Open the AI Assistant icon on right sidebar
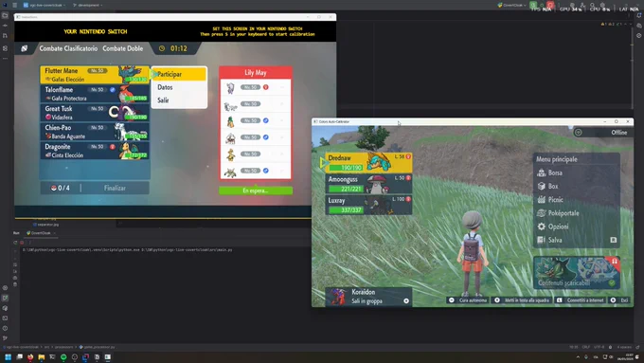Image resolution: width=644 pixels, height=363 pixels. point(639,26)
